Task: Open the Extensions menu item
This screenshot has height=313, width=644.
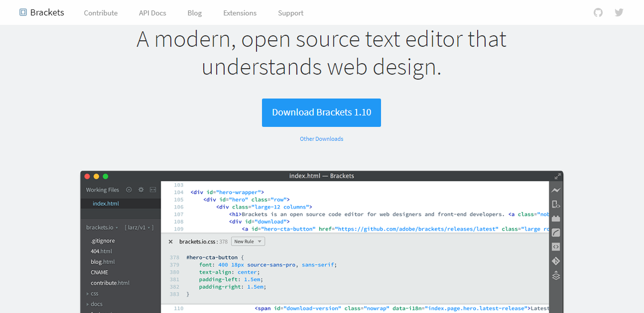Action: click(x=240, y=12)
